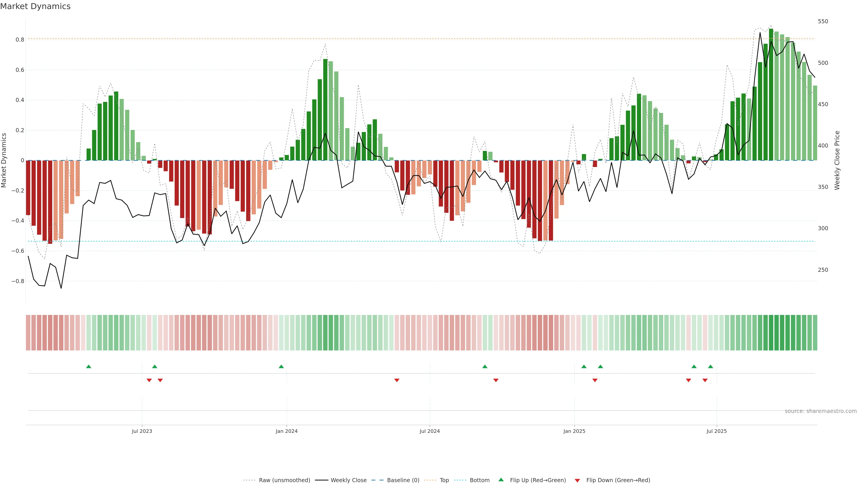This screenshot has height=488, width=868.
Task: Click the first green flip-up triangle marker
Action: 89,366
